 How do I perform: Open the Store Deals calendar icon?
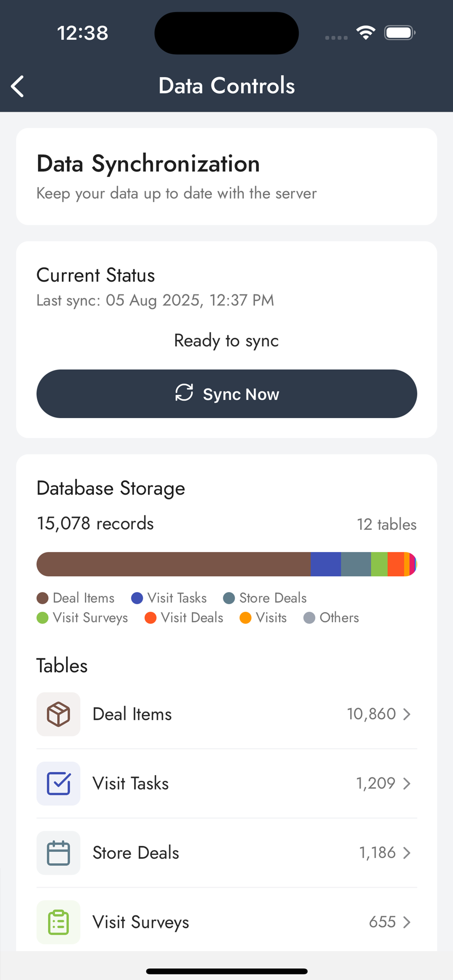(x=58, y=853)
